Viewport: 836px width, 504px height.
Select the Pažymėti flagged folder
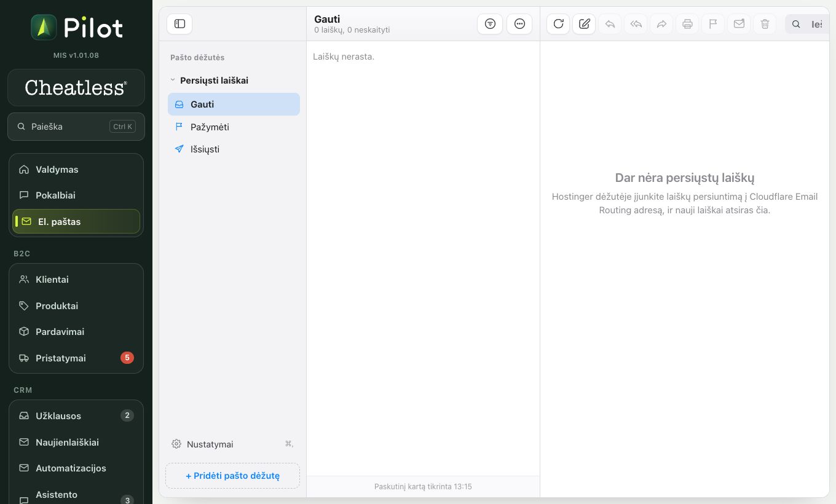click(x=234, y=127)
